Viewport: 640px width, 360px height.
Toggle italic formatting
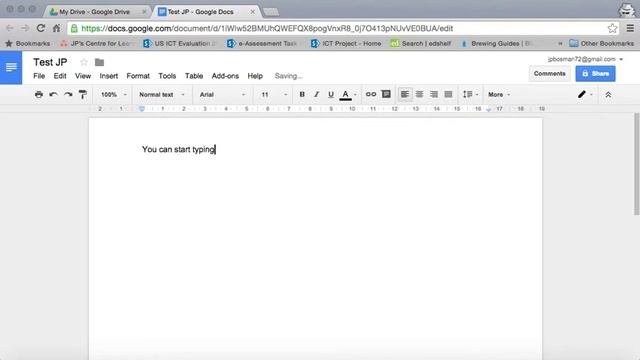click(316, 94)
